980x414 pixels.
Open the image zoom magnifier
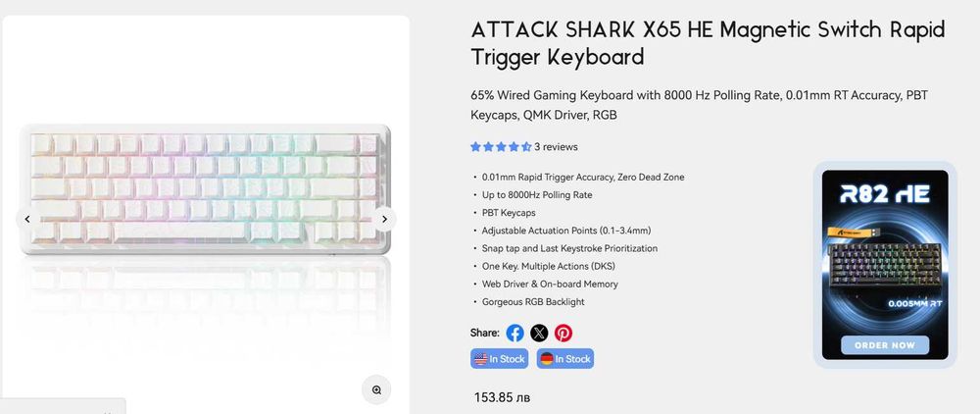pos(375,389)
